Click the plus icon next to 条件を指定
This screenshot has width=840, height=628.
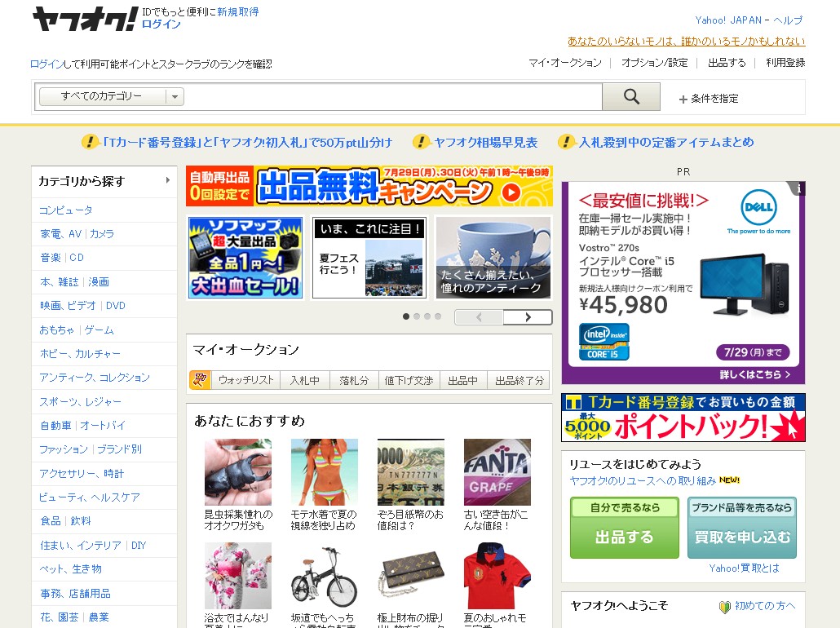(683, 100)
